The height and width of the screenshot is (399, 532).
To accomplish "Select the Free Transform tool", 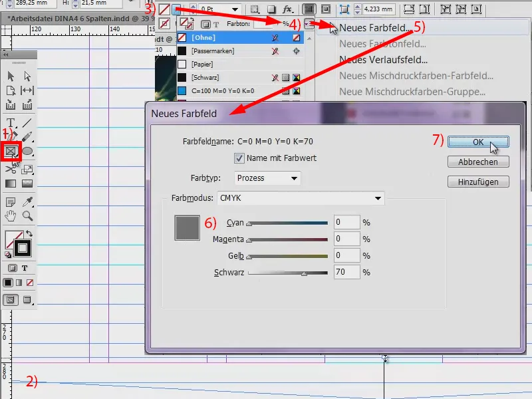I will click(27, 169).
